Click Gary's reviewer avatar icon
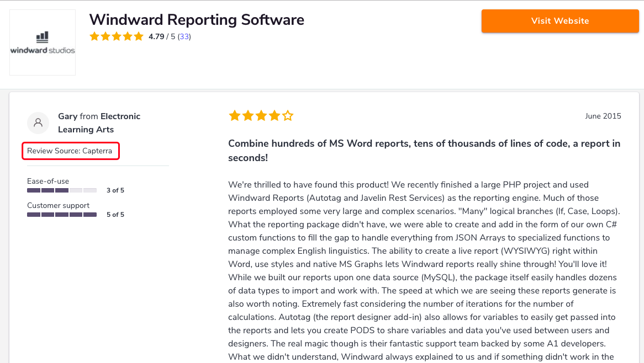 (x=38, y=122)
